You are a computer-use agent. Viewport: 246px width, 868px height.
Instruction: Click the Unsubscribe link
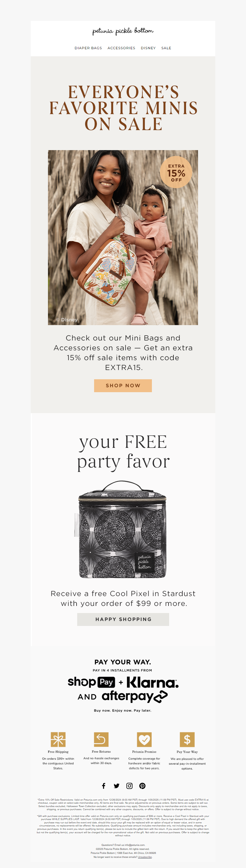point(145,857)
